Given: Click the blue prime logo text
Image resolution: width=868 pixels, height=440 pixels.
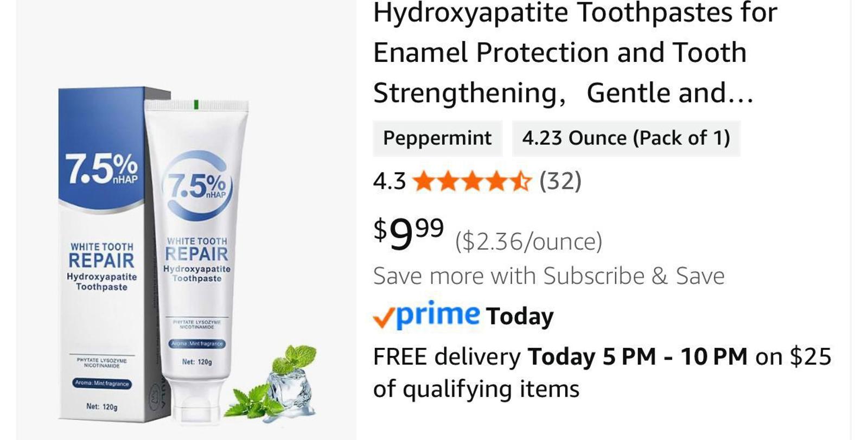Looking at the screenshot, I should (438, 315).
